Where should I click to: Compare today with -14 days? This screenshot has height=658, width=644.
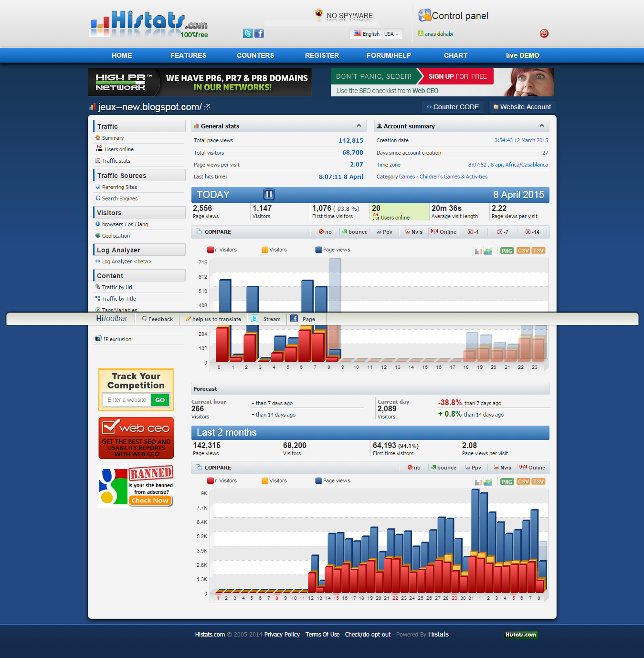point(532,232)
